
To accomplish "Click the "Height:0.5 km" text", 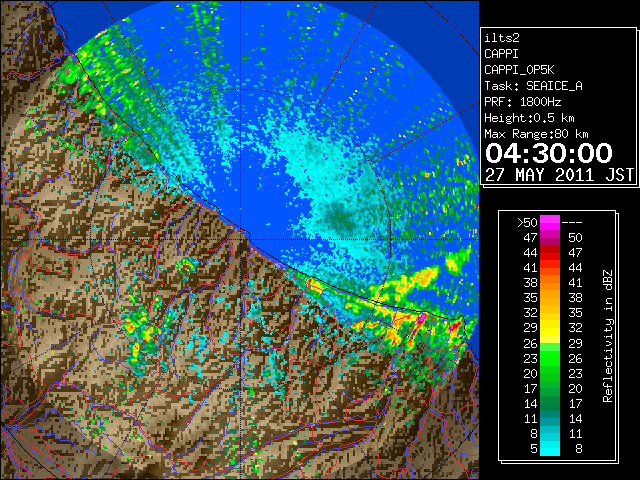I will (x=529, y=118).
